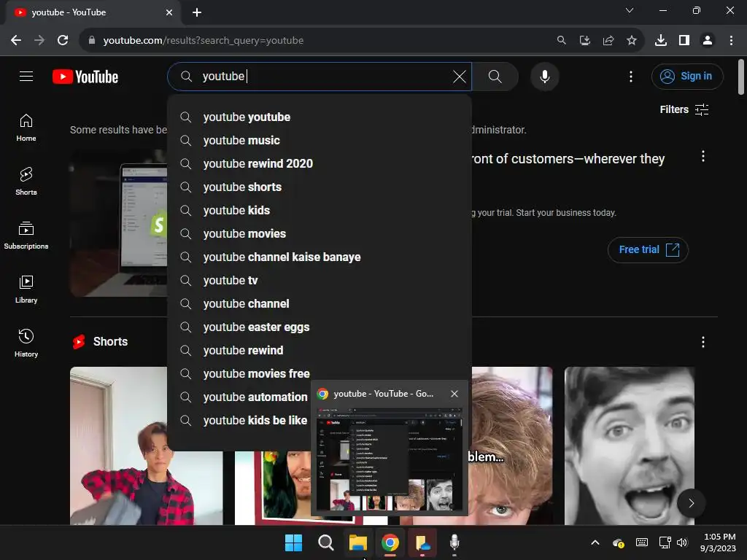Click the Sign in button

pos(687,76)
